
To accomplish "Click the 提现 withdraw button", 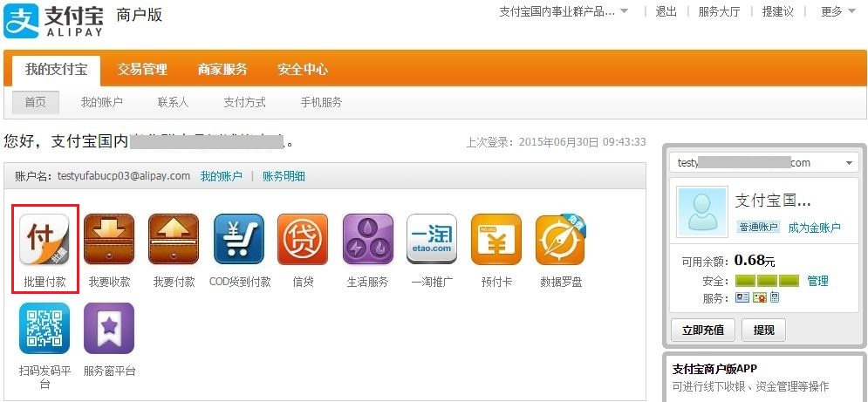I will click(763, 330).
